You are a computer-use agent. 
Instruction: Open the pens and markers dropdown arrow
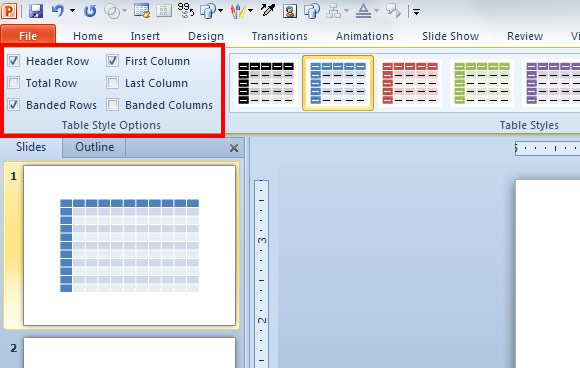250,11
